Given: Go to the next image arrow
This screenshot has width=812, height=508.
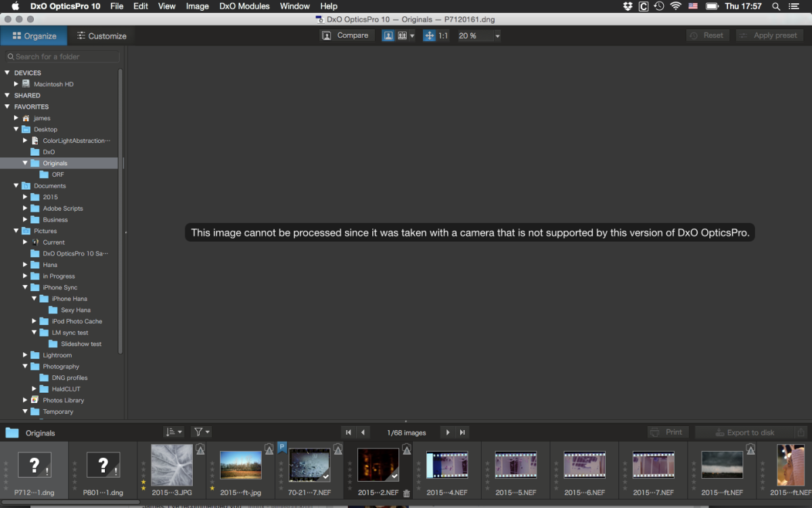Looking at the screenshot, I should click(447, 432).
